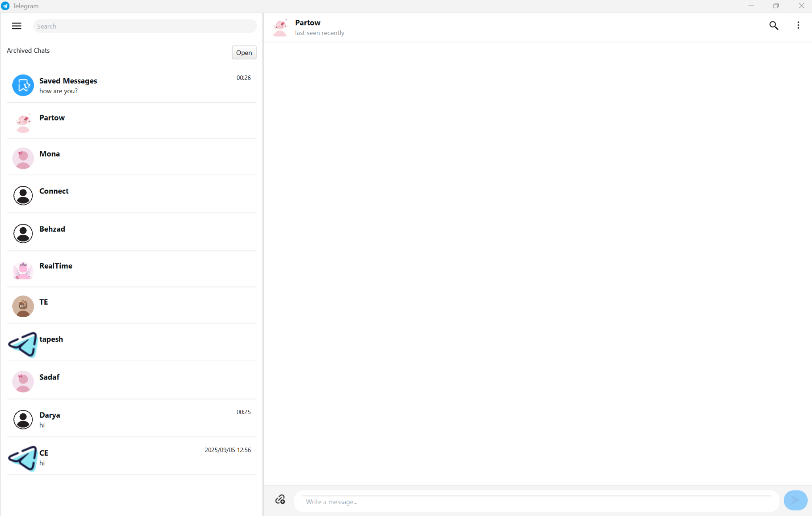
Task: Click Darya's profile avatar
Action: (23, 419)
